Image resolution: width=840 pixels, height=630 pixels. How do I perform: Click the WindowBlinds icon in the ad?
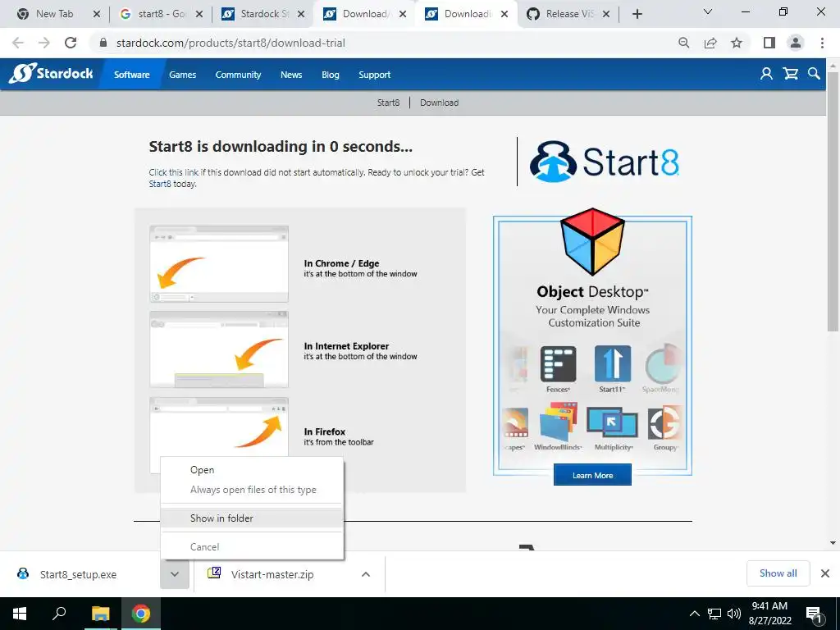click(558, 422)
